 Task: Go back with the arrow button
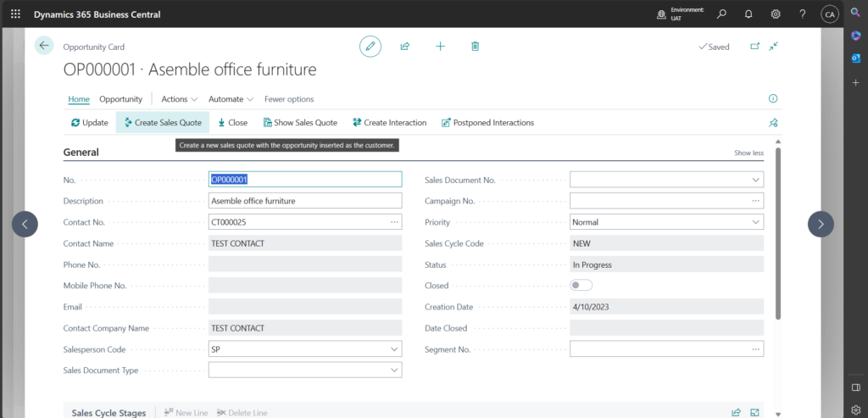[x=44, y=46]
